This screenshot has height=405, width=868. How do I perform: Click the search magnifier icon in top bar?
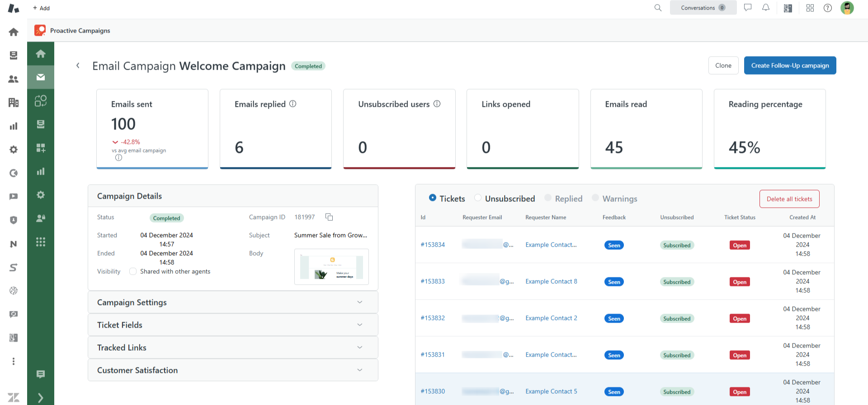coord(658,8)
